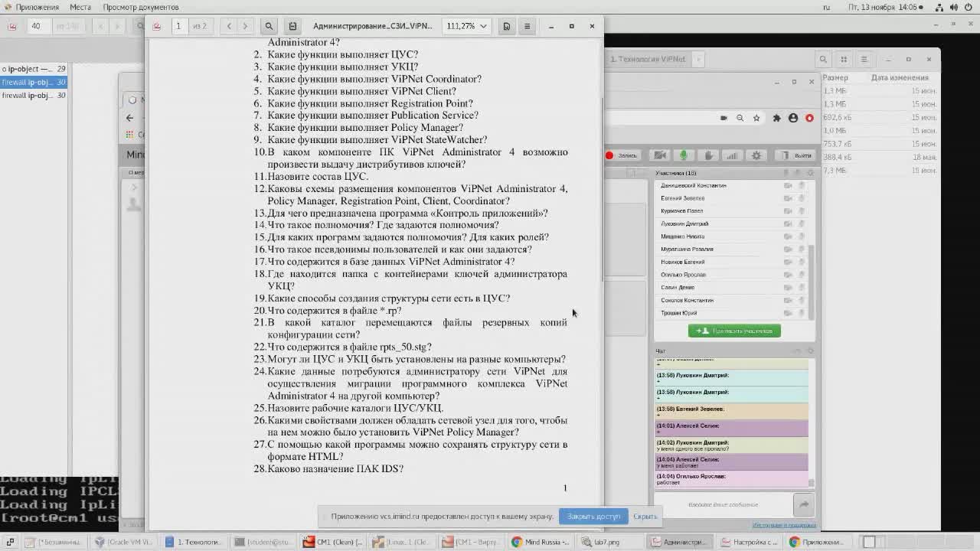
Task: Open system volume indicator in top panel
Action: [953, 7]
